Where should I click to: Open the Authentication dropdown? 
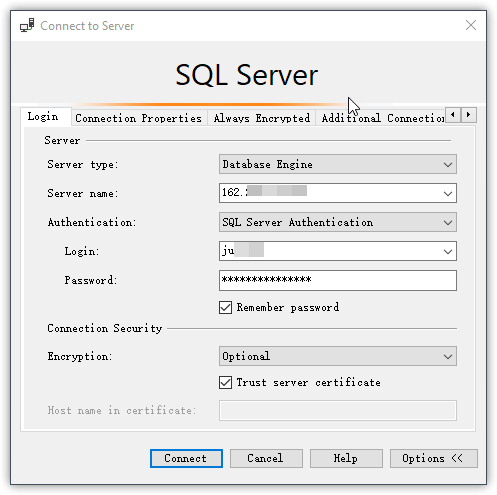(338, 222)
